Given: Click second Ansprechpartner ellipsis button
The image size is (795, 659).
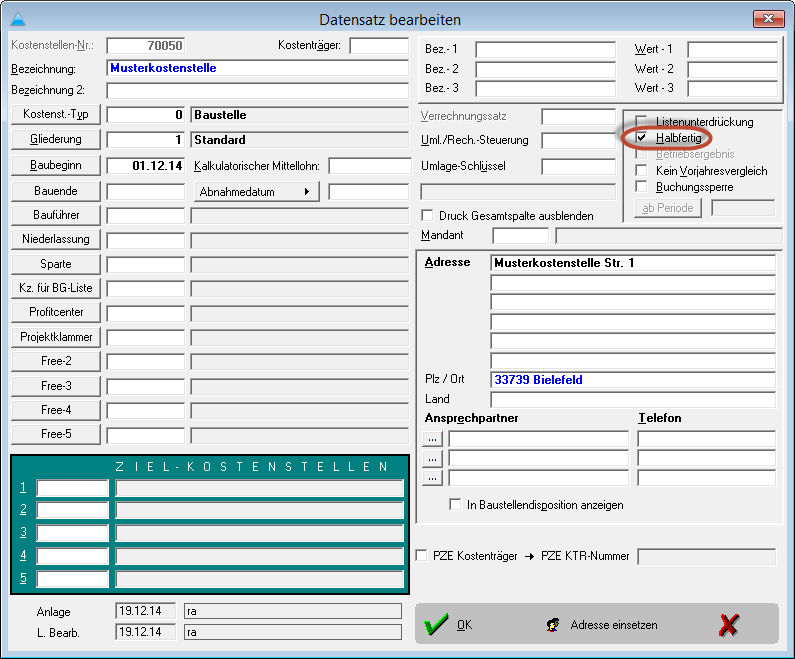Looking at the screenshot, I should click(432, 458).
